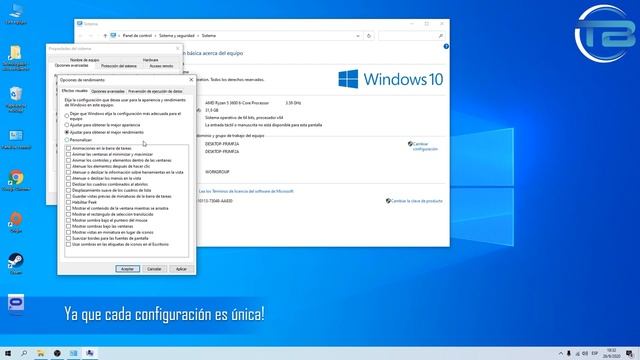Viewport: 640px width, 360px height.
Task: Click the blue help icon in the Sistema window
Action: tap(446, 47)
